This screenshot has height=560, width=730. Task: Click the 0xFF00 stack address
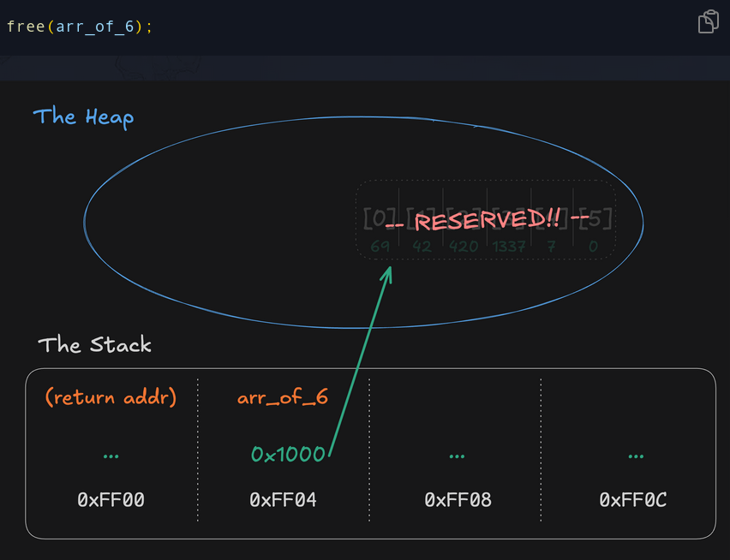pyautogui.click(x=111, y=500)
